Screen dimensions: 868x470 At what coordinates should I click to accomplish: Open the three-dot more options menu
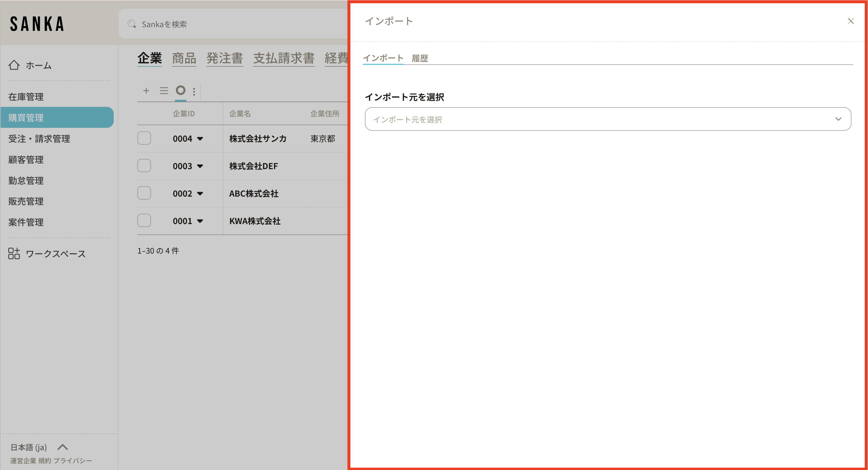pyautogui.click(x=194, y=92)
